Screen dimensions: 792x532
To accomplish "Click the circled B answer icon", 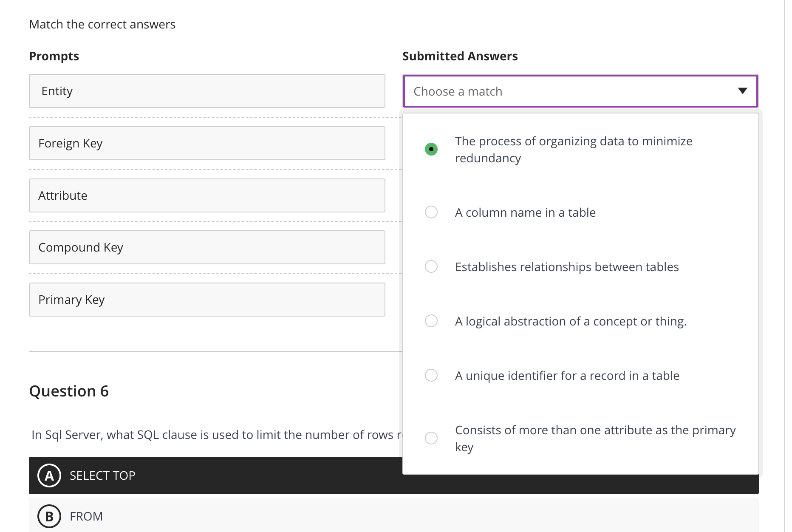I will coord(49,516).
